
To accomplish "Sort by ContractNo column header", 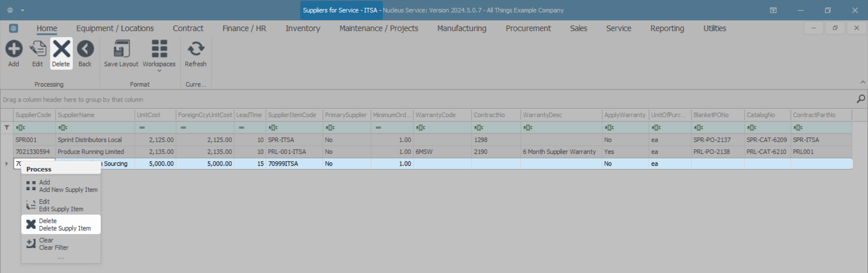I will coord(496,115).
